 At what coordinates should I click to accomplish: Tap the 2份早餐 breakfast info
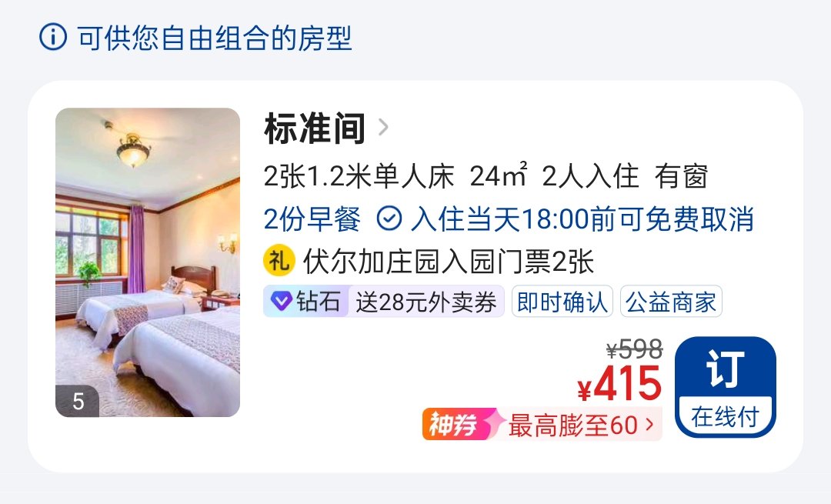[312, 219]
